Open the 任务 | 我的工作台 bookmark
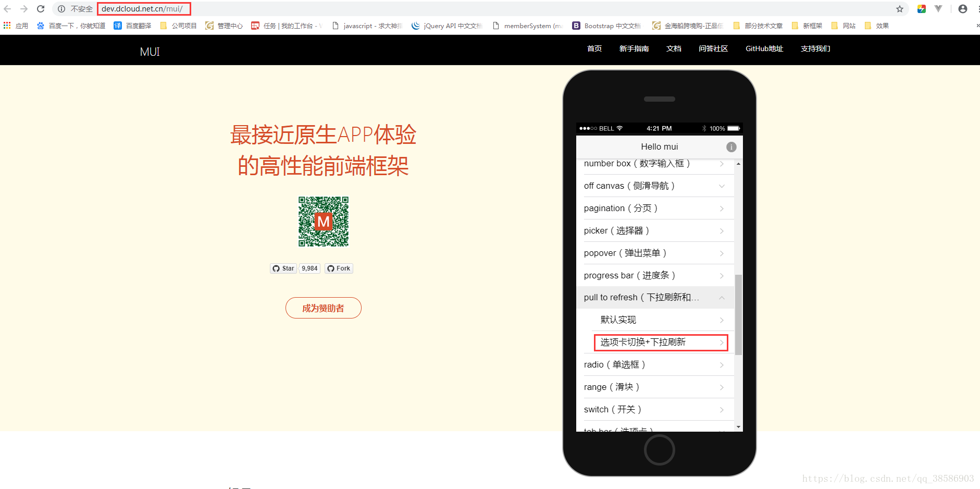This screenshot has height=489, width=980. pos(287,26)
